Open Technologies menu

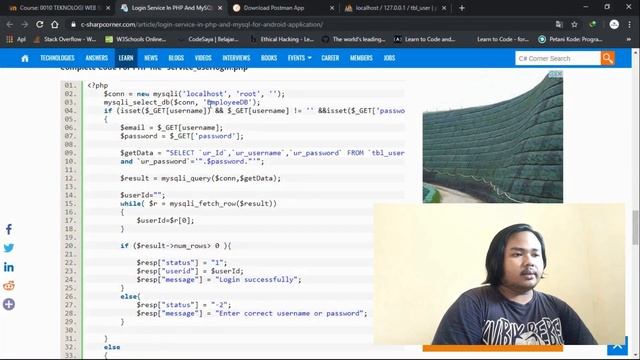tap(57, 58)
